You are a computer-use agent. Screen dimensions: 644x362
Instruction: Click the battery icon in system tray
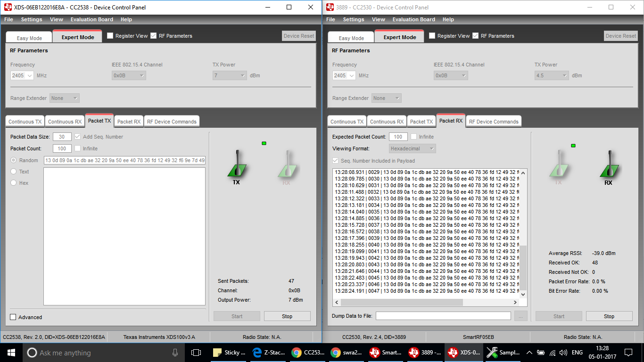tap(541, 353)
